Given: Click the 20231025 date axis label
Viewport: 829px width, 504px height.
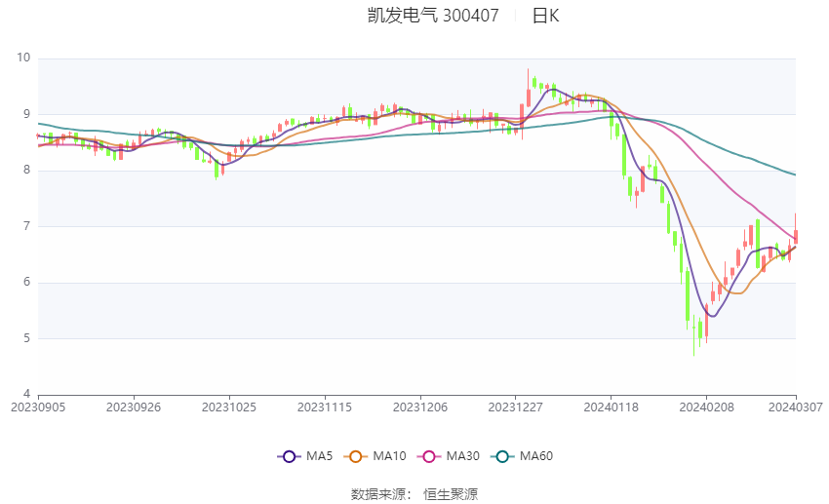Looking at the screenshot, I should pyautogui.click(x=229, y=407).
